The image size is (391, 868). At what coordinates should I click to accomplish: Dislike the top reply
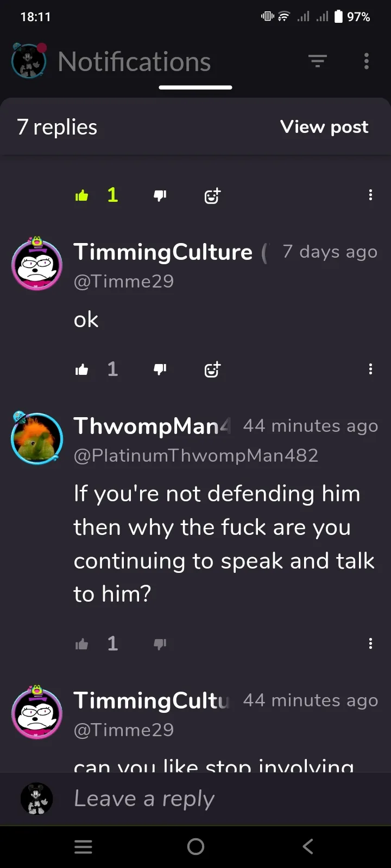coord(160,195)
